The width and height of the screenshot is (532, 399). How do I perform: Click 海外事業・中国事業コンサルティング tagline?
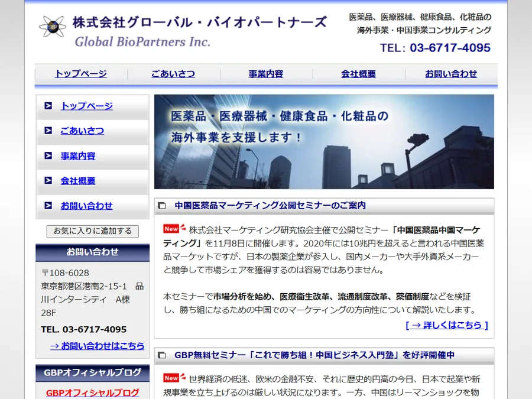coord(424,30)
